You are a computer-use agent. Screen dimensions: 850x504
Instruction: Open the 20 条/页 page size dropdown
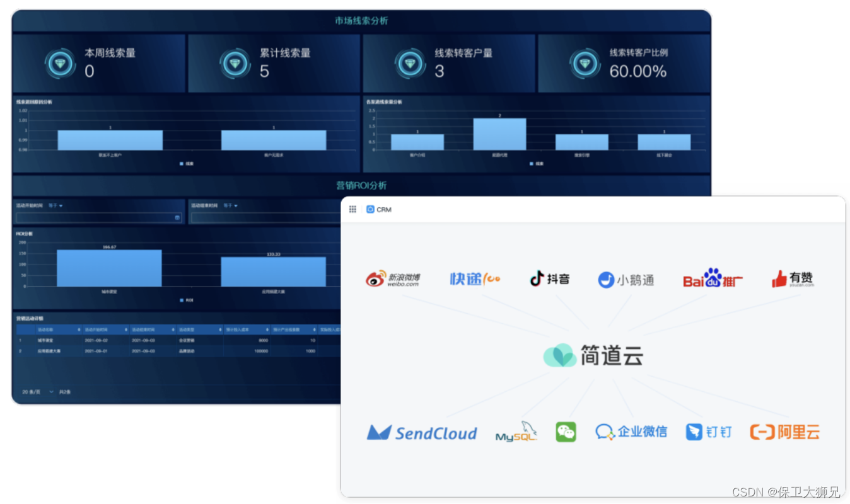pyautogui.click(x=38, y=392)
